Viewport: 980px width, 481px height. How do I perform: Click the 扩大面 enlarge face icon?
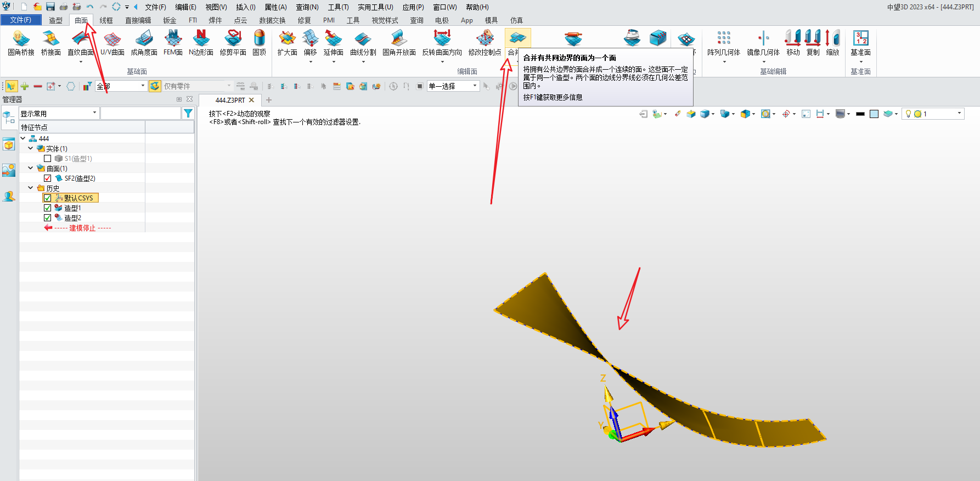(287, 43)
